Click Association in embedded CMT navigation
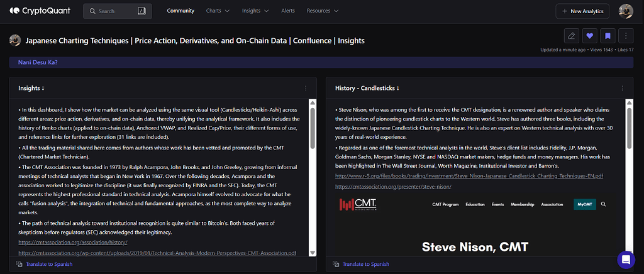The image size is (644, 274). (552, 204)
